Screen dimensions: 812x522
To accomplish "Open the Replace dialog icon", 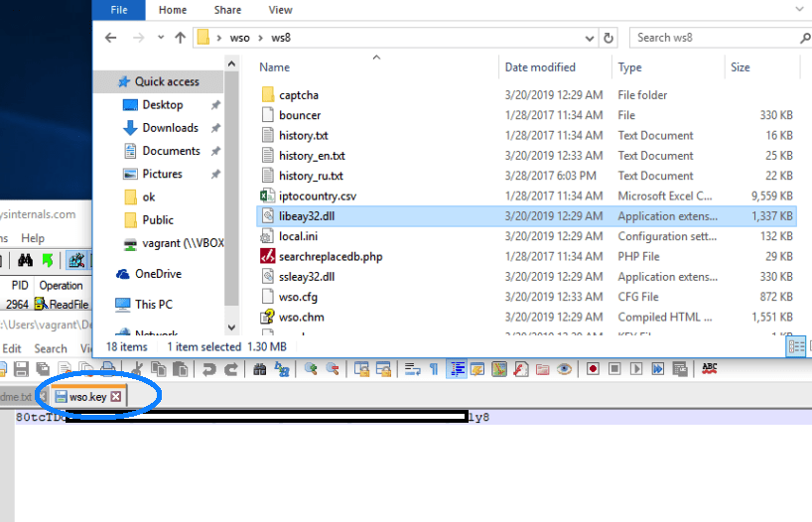I will click(282, 369).
